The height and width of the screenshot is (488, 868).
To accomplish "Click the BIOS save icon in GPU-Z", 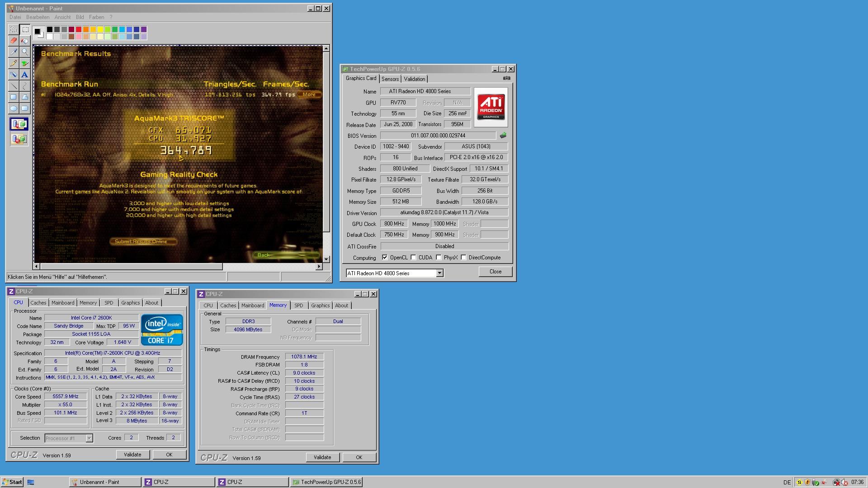I will 503,136.
